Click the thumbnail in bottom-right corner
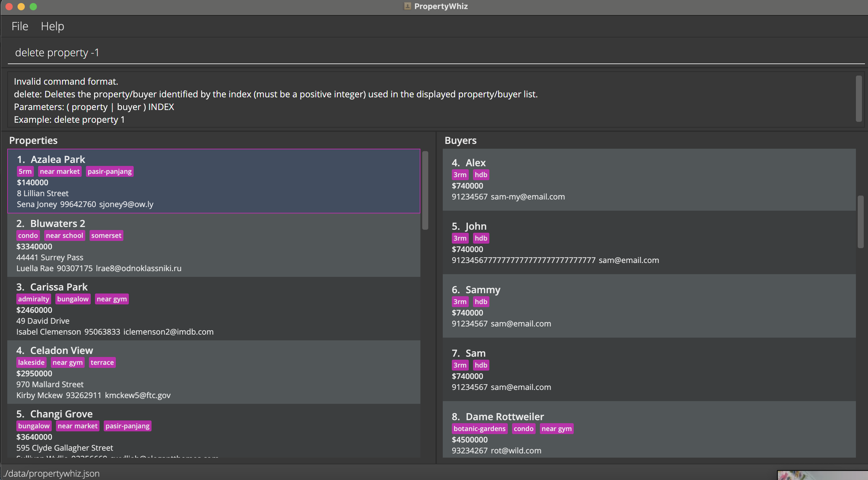 [x=822, y=475]
